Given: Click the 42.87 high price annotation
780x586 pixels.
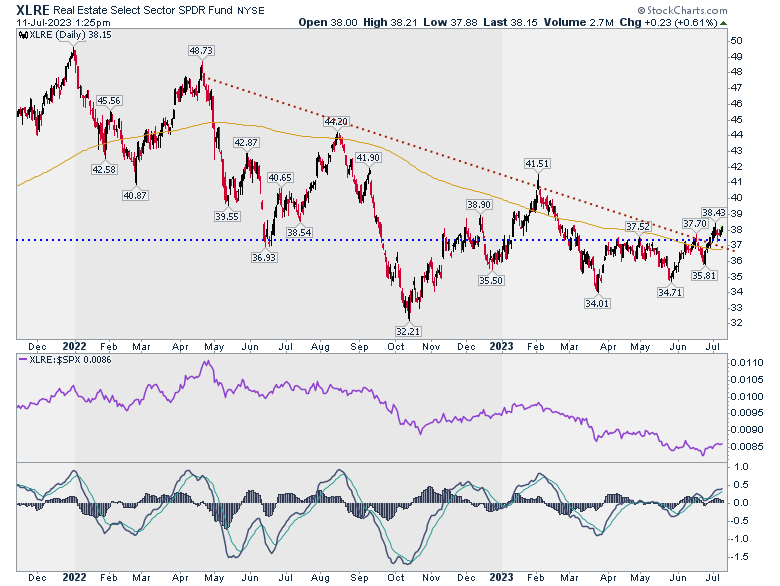Looking at the screenshot, I should [x=246, y=142].
